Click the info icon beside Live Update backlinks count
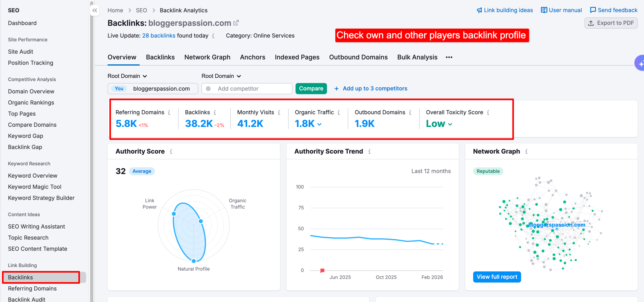Viewport: 644px width, 302px height. tap(213, 36)
